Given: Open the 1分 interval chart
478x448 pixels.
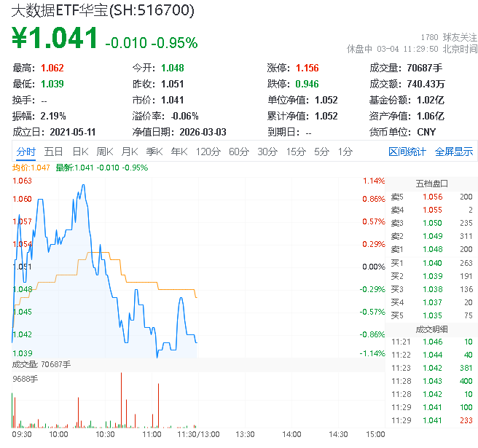Looking at the screenshot, I should pos(345,152).
